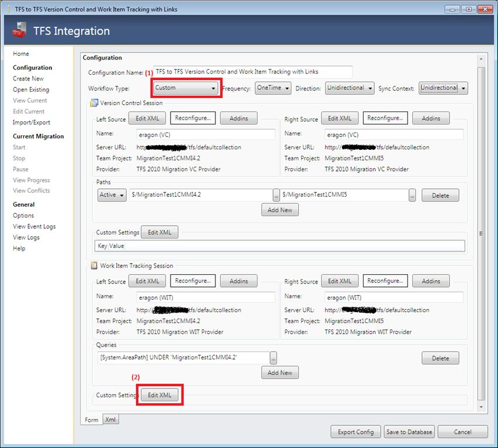The image size is (498, 448).
Task: Click the Right Source eragon (VC) name field
Action: coord(394,135)
